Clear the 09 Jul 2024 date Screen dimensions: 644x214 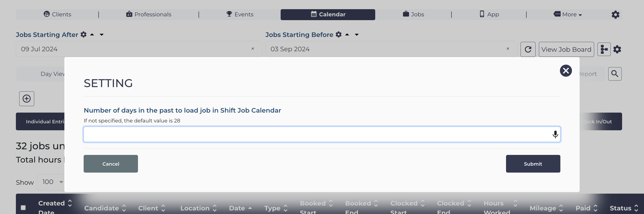pos(252,49)
